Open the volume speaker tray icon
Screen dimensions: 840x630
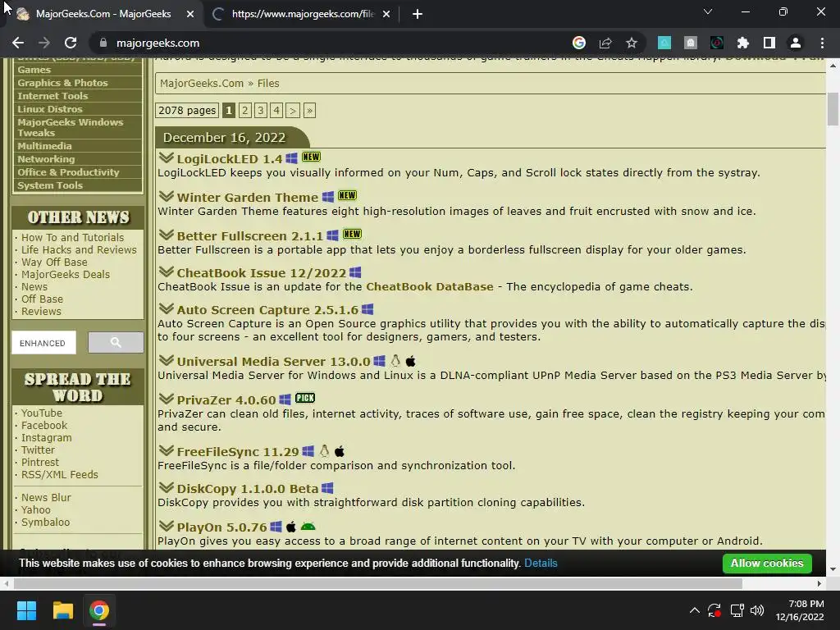[757, 610]
